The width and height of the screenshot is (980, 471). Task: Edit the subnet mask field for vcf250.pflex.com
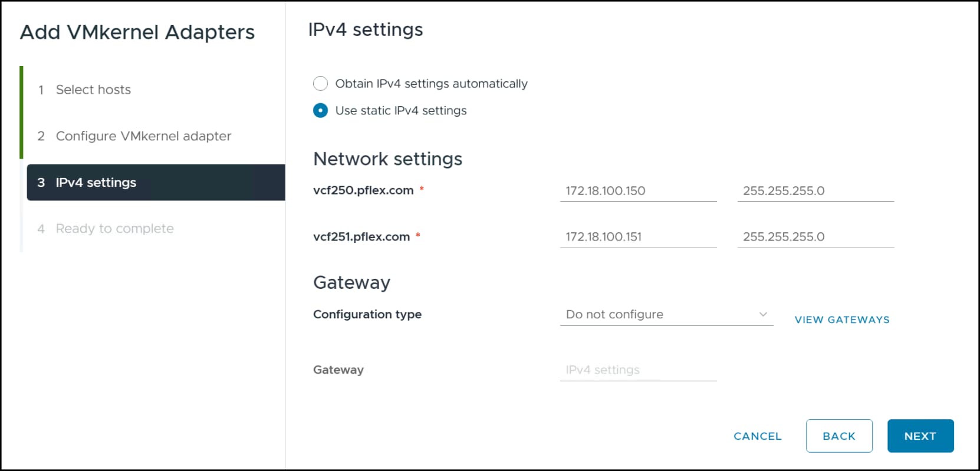click(815, 191)
